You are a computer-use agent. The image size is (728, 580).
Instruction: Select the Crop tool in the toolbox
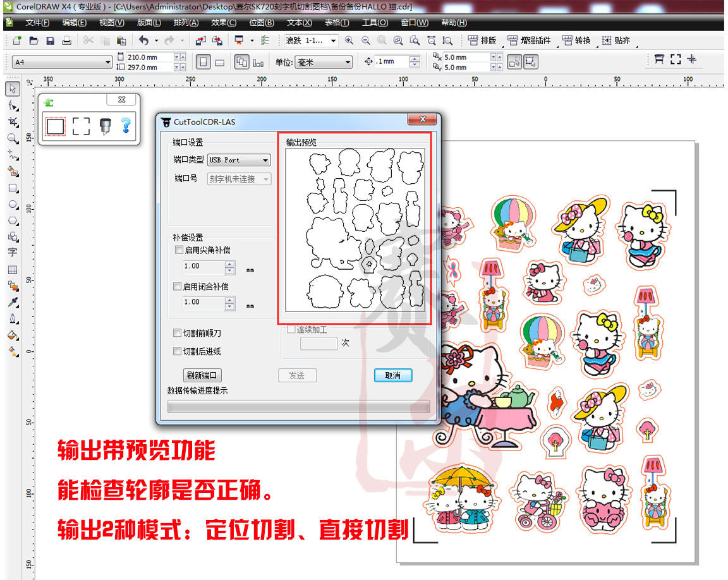[13, 122]
